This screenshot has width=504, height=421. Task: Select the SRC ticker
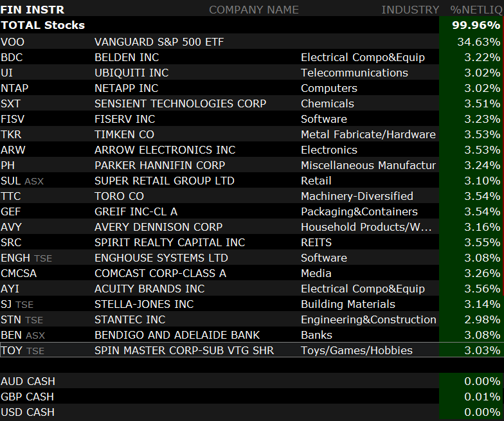(x=11, y=242)
